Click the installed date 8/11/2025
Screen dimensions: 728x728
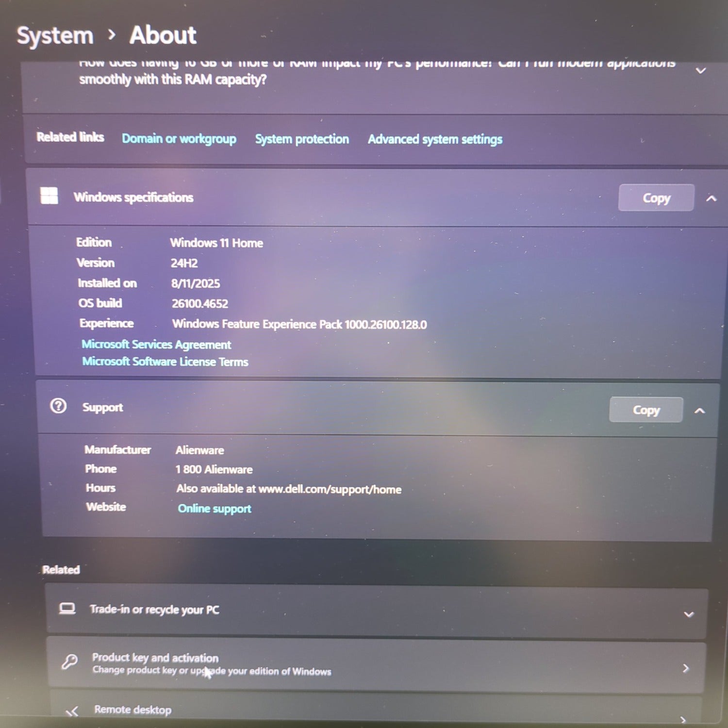click(196, 283)
